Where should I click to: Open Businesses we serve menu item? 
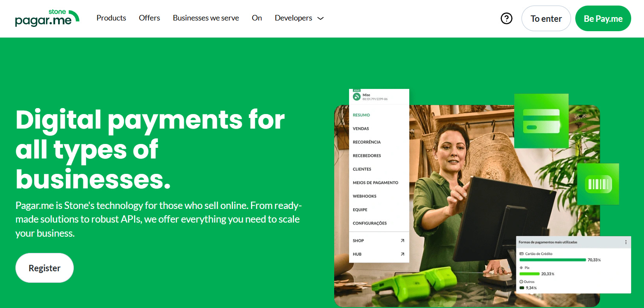tap(206, 18)
